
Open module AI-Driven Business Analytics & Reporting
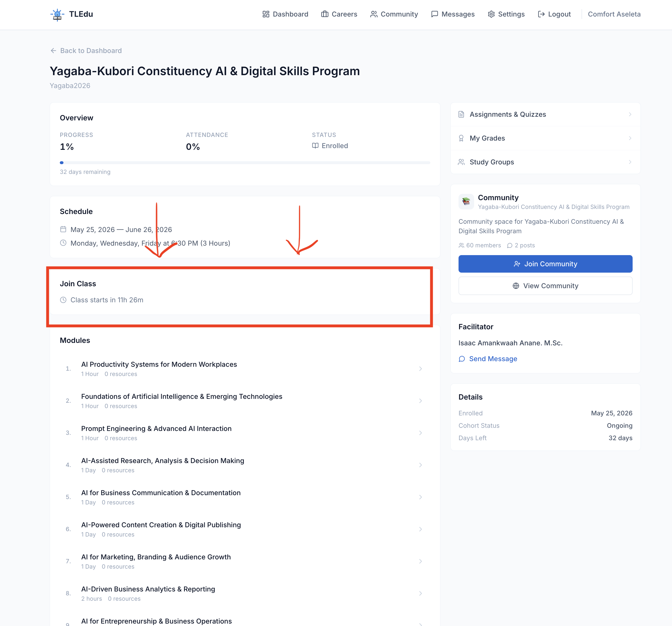point(245,594)
